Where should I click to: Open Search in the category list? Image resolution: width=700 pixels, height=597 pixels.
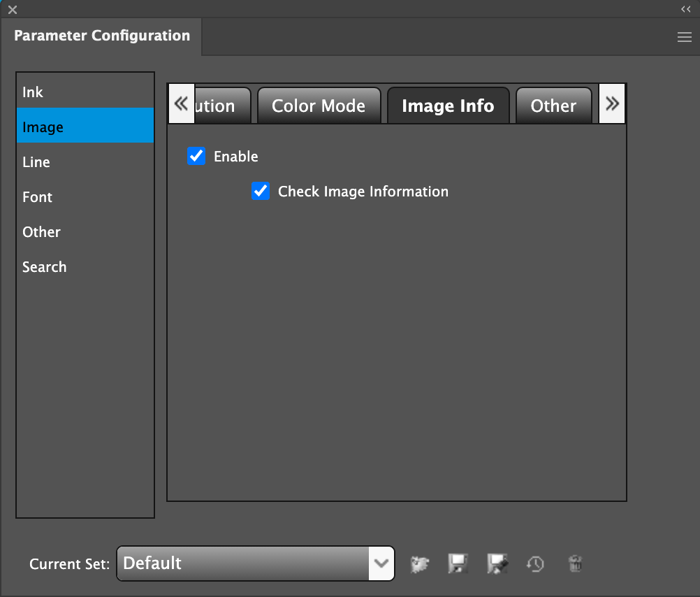click(45, 267)
